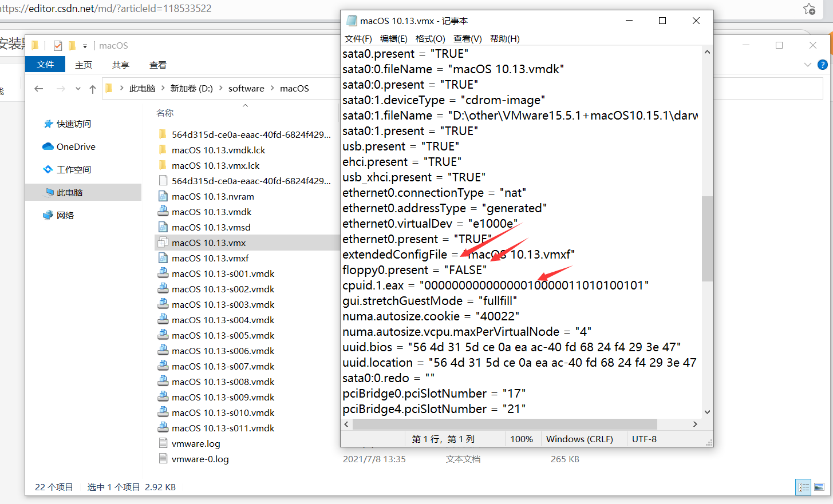The image size is (833, 504).
Task: Open the 查看(V) menu in Notepad
Action: point(467,38)
